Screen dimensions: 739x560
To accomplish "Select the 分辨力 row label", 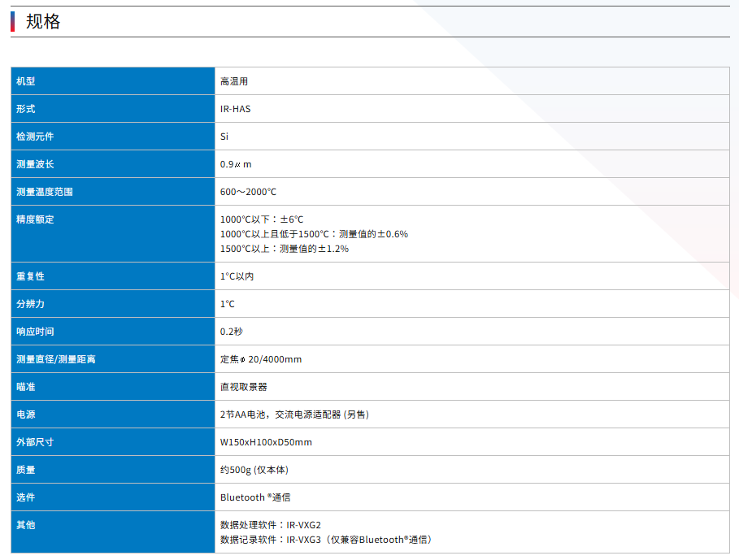I will [30, 304].
